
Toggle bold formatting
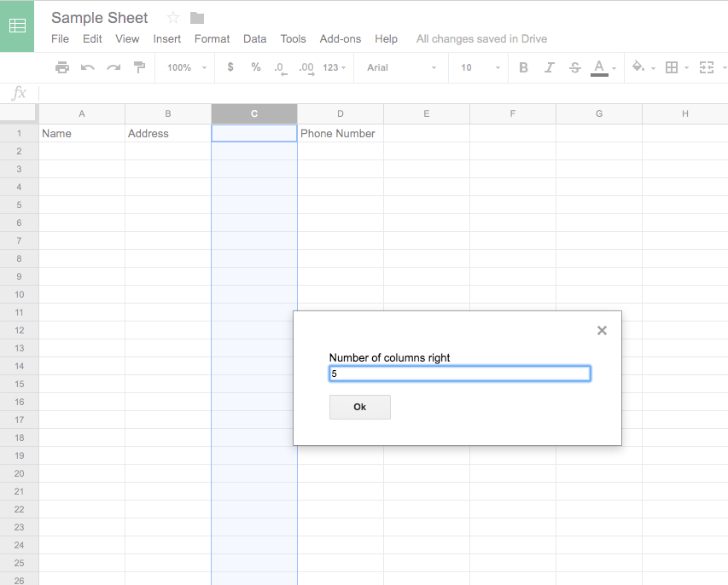point(523,67)
